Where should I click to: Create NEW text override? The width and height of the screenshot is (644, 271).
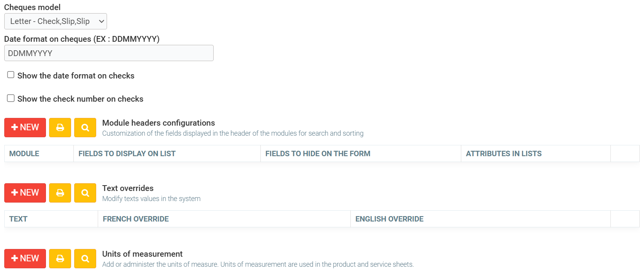pos(25,193)
